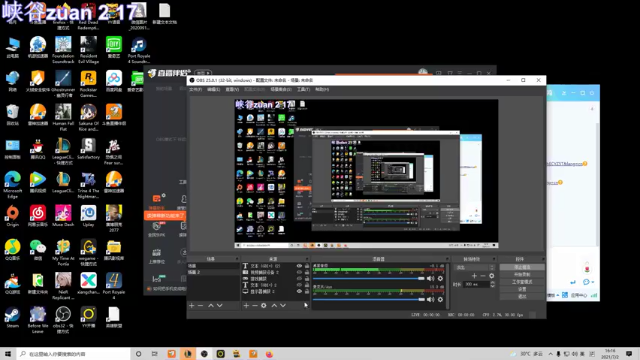The image size is (640, 360).
Task: Mute the second audio mixer channel
Action: point(430,299)
